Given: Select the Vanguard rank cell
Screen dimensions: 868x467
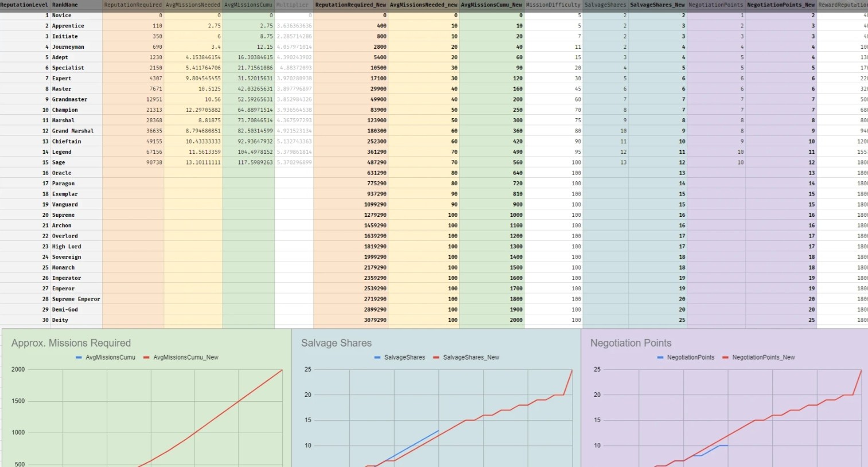Looking at the screenshot, I should click(x=76, y=205).
